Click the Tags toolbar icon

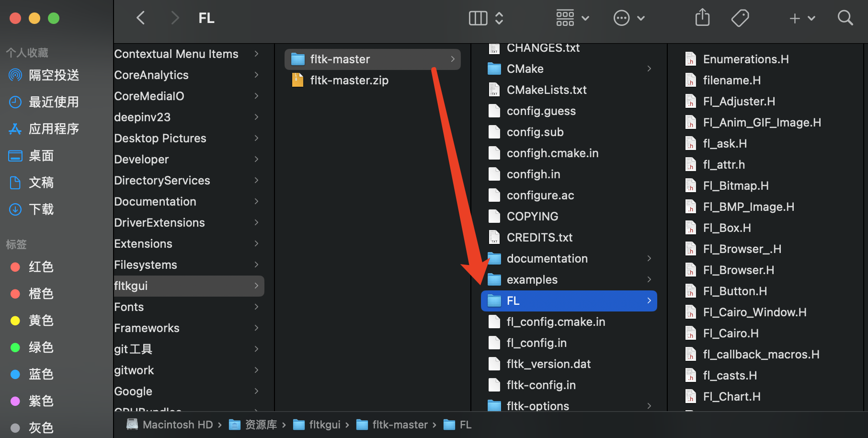pos(740,18)
